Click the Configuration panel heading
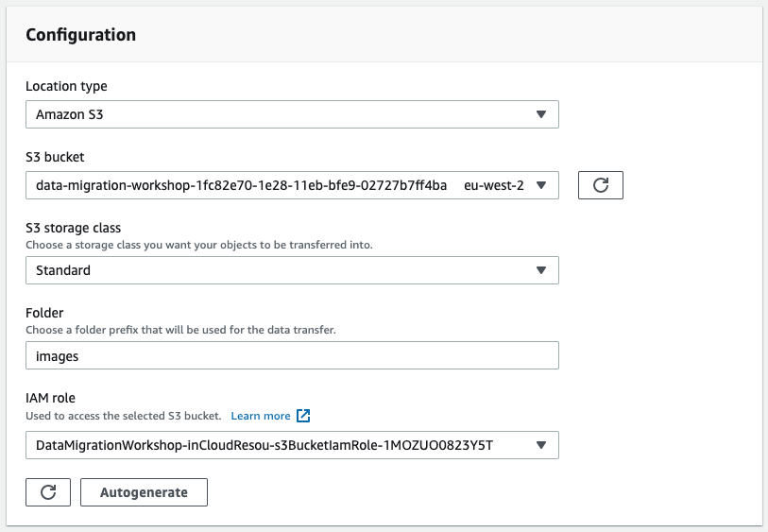 pos(81,35)
